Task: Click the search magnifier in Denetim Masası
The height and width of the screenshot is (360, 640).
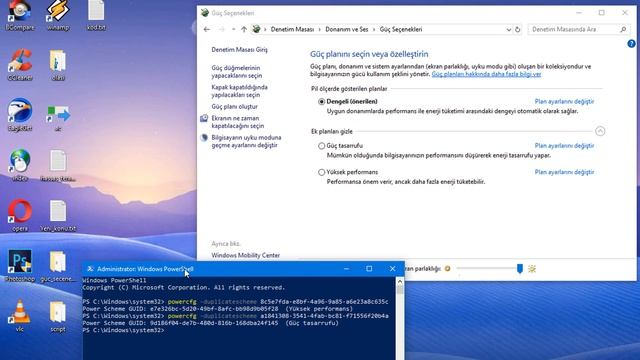Action: (623, 29)
